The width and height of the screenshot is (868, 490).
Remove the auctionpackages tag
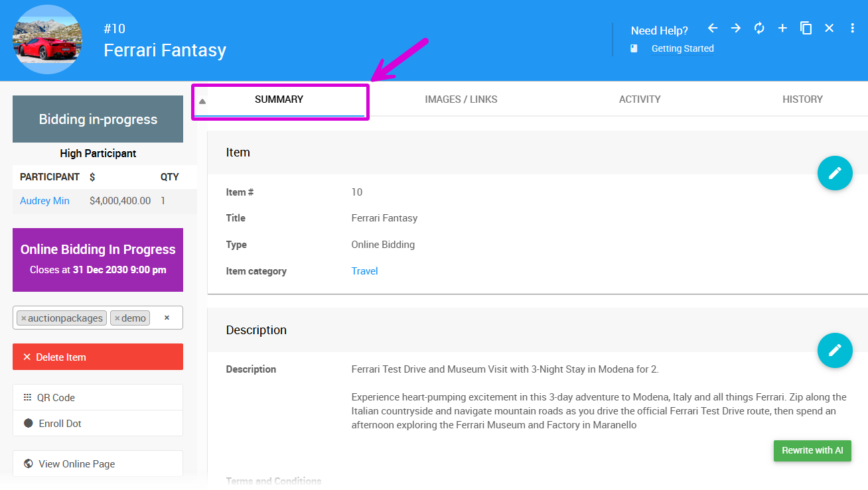(x=24, y=318)
